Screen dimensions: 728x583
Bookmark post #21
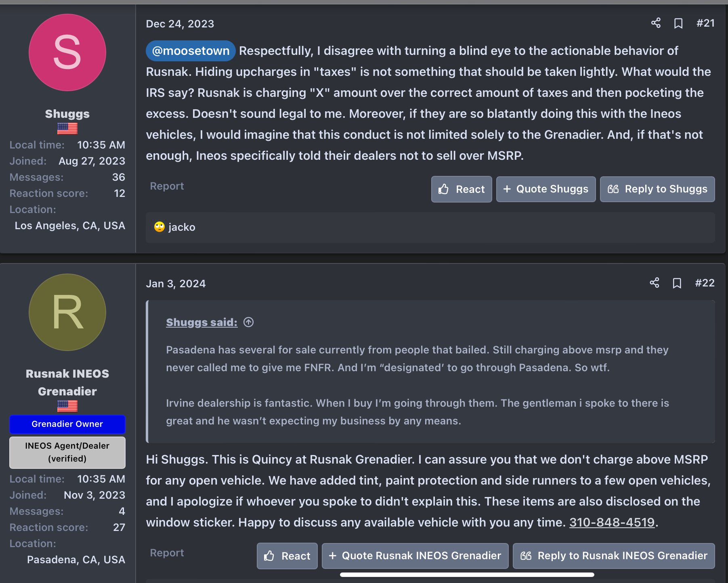point(678,23)
